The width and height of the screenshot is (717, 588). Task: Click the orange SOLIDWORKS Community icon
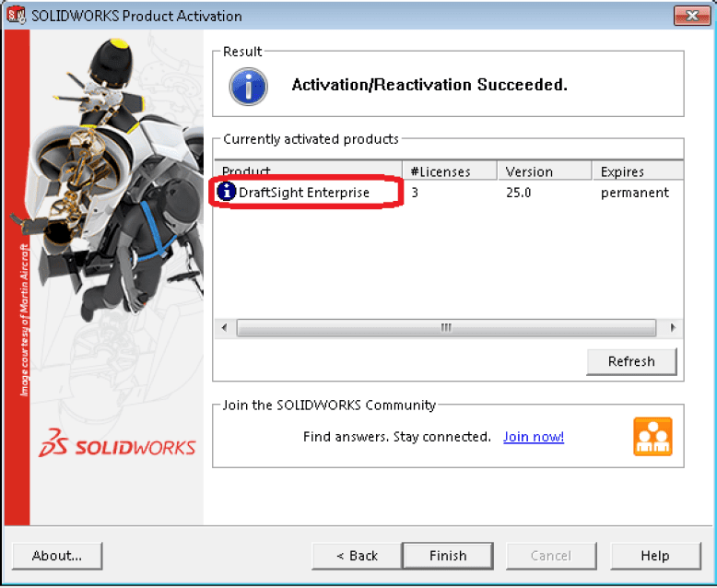click(x=652, y=437)
